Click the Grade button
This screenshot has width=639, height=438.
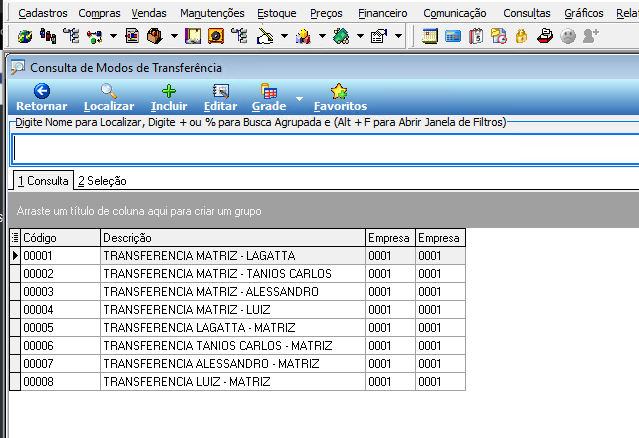(269, 98)
